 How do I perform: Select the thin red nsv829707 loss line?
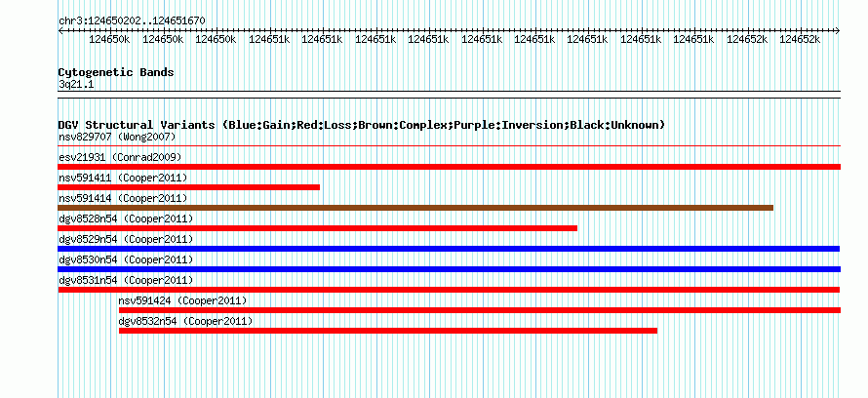[x=449, y=146]
